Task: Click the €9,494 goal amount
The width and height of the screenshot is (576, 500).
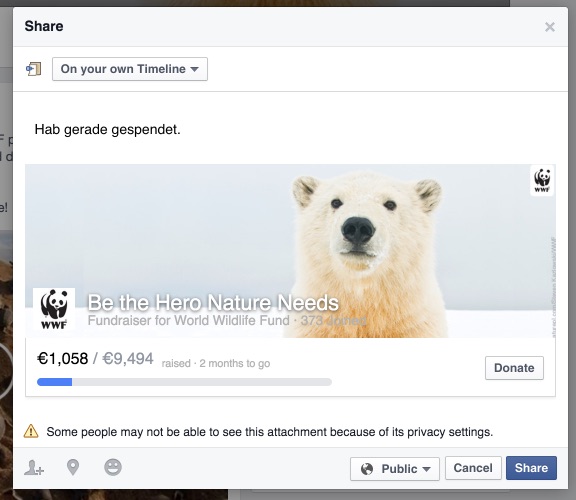Action: (128, 359)
